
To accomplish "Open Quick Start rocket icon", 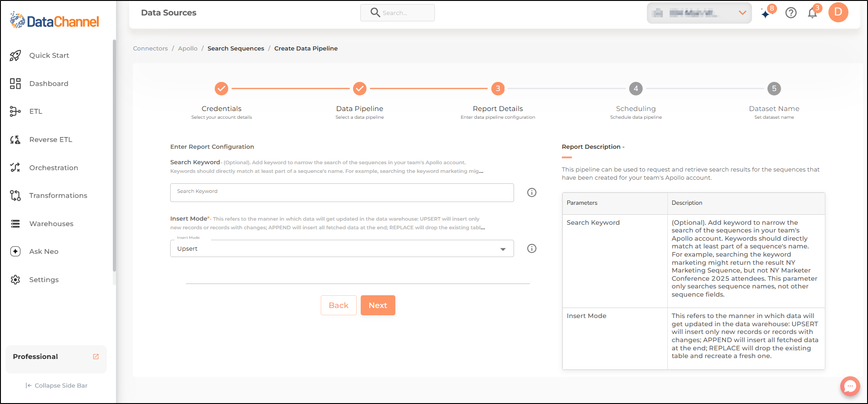I will 15,56.
